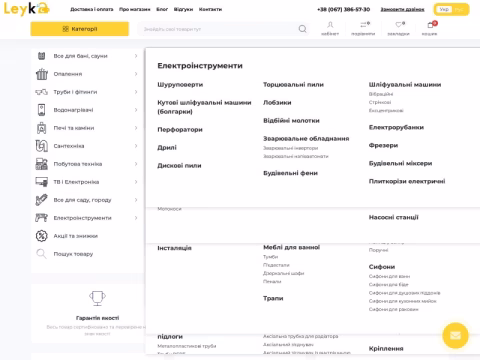Screen dimensions: 480x360
Task: Expand the Печі та каміни chevron
Action: click(x=136, y=128)
